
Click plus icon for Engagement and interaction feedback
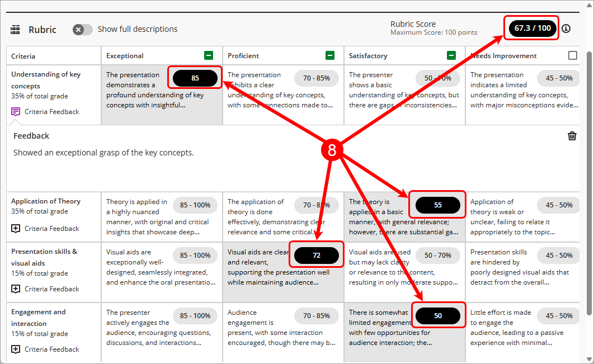16,349
